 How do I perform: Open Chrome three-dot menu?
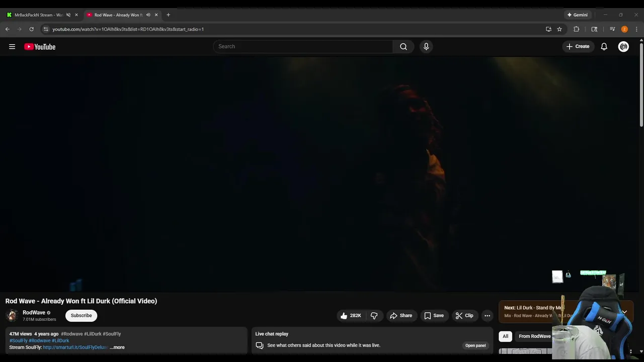[x=636, y=29]
